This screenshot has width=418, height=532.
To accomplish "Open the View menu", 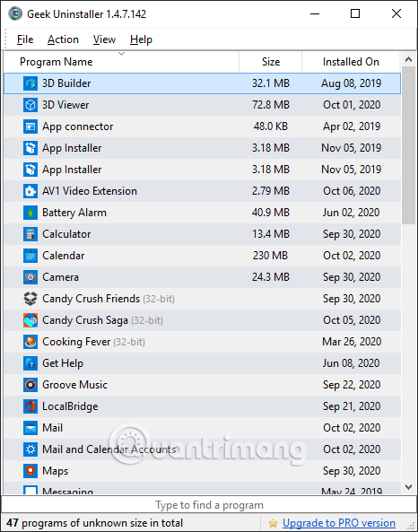I will point(104,39).
